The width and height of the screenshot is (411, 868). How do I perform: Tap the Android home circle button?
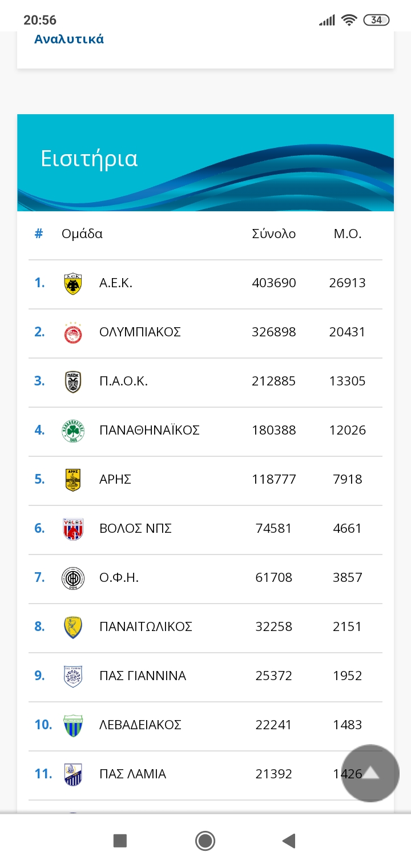205,841
